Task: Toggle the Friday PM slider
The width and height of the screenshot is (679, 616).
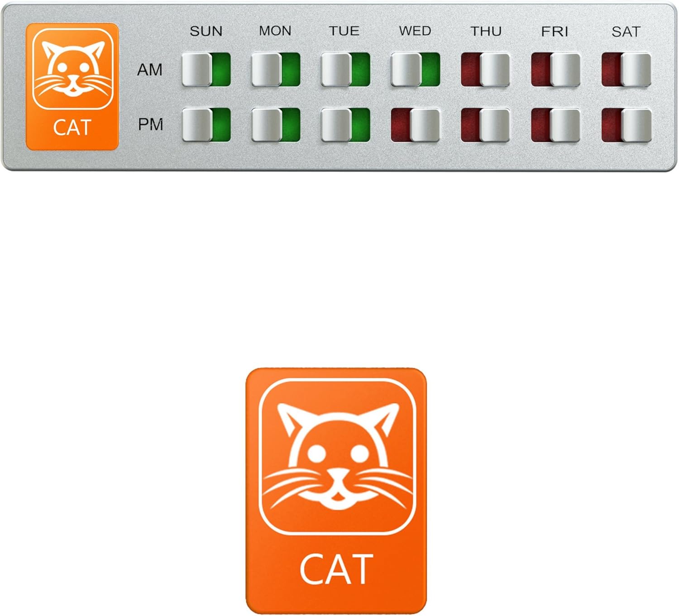Action: 556,124
